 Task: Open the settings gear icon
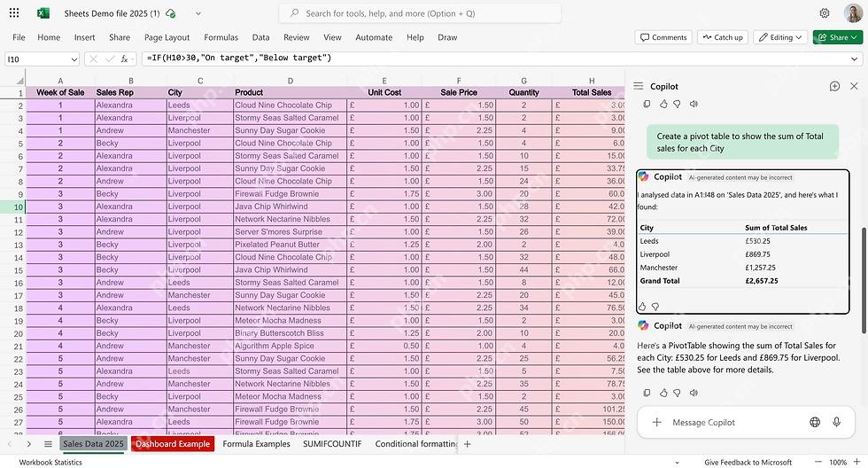coord(825,13)
